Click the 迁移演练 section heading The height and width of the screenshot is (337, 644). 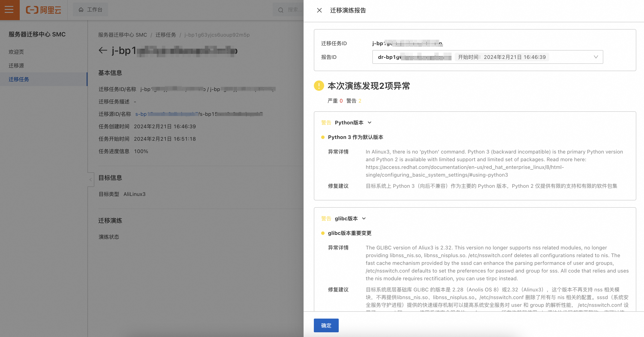(110, 221)
